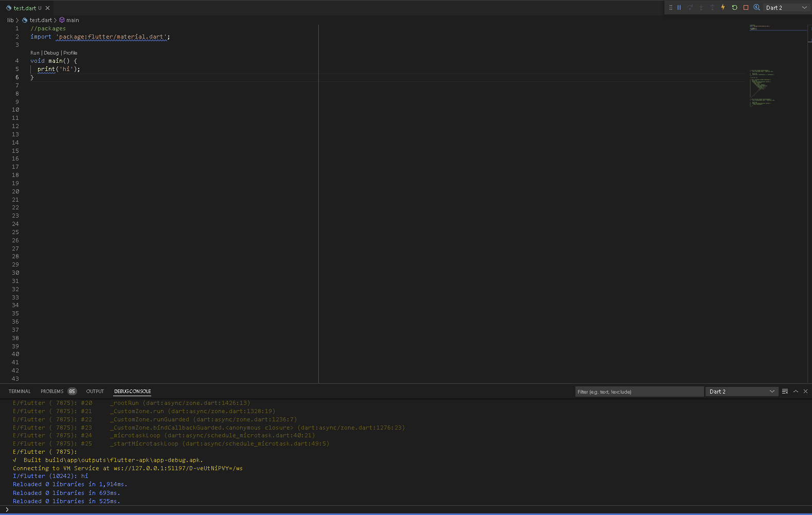Viewport: 812px width, 515px height.
Task: Click the _microtaskLoop stack frame #24
Action: click(164, 435)
